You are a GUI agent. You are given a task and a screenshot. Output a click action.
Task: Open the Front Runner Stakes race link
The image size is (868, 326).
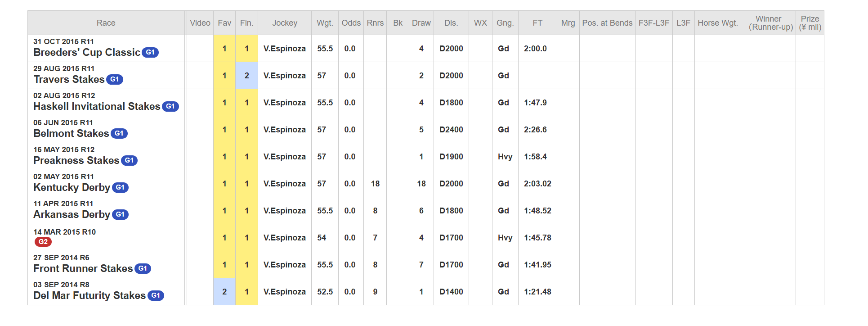coord(83,268)
